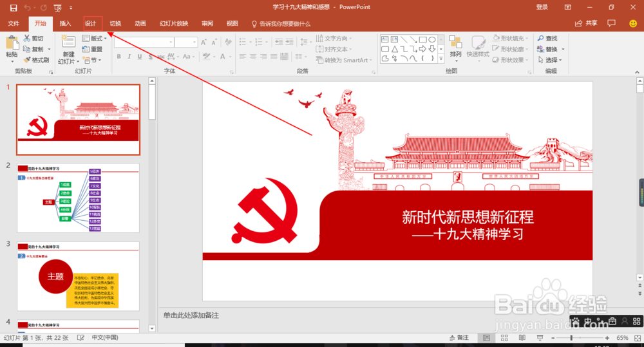Click 查找 (Find) button
Screen dimensions: 644x347
tap(547, 38)
